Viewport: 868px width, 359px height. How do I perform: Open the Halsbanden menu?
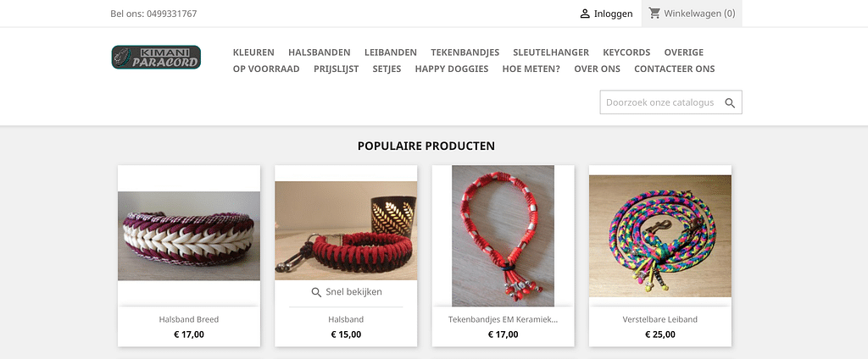[320, 52]
